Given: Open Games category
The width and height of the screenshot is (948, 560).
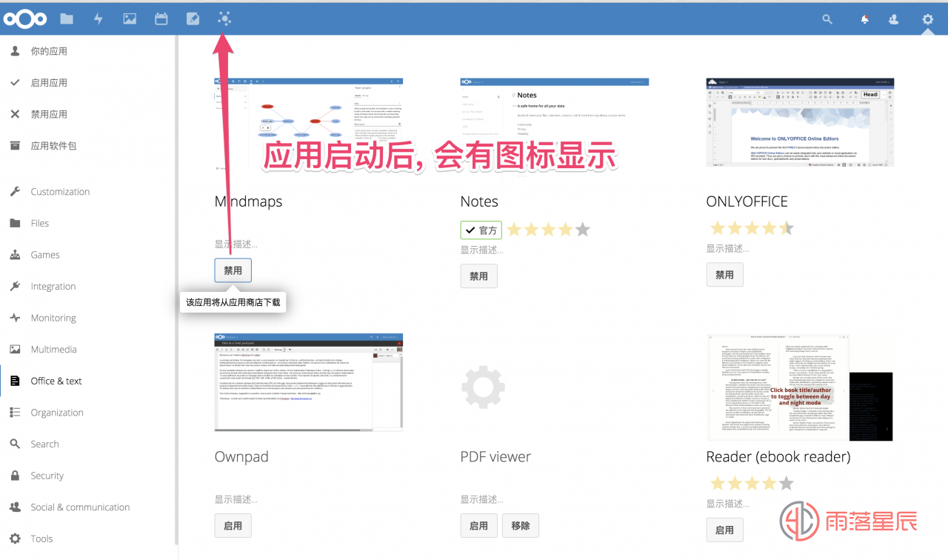Looking at the screenshot, I should point(45,255).
